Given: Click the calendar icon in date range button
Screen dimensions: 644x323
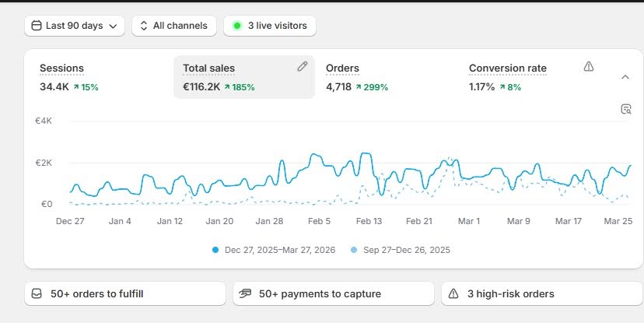Looking at the screenshot, I should (36, 26).
